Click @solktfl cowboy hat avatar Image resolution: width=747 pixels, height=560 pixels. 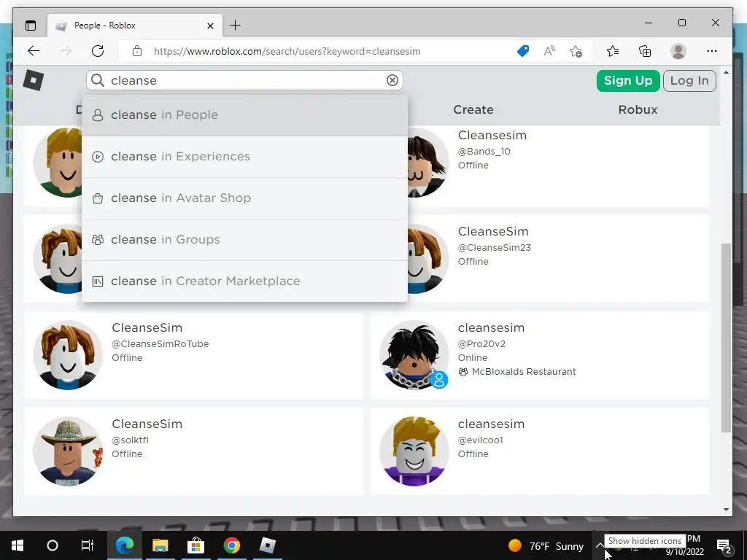click(68, 451)
